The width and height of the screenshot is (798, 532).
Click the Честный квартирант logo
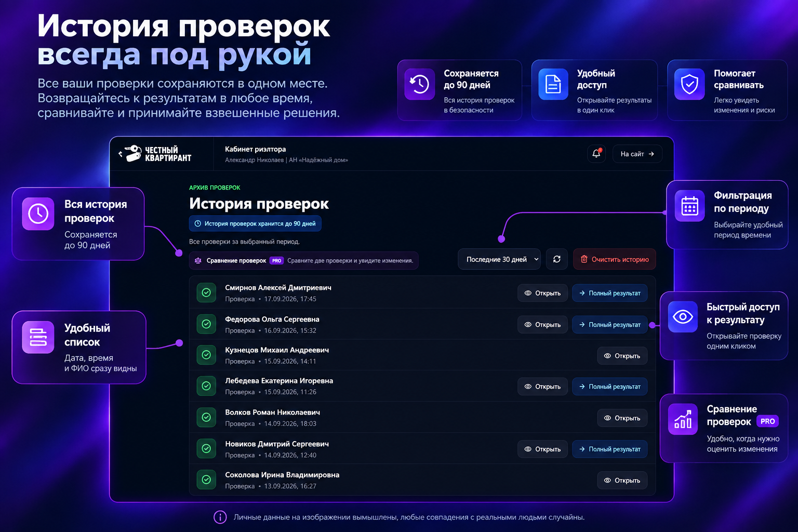[x=158, y=154]
